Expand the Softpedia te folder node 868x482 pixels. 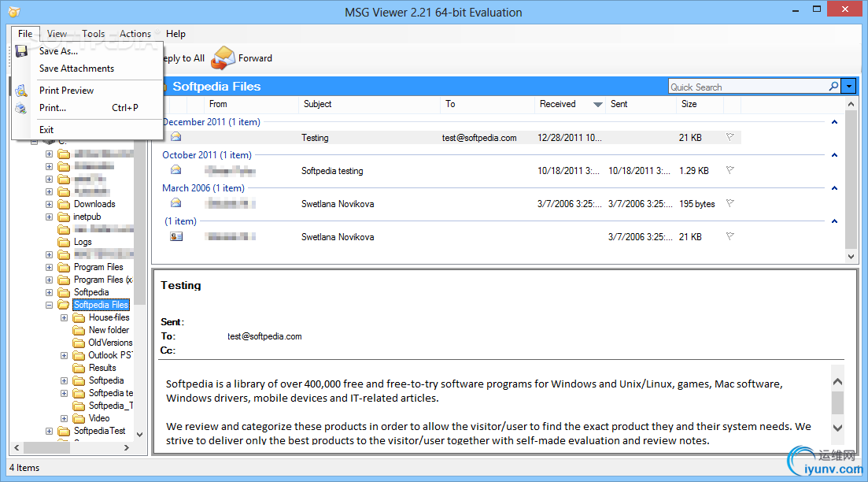point(65,393)
